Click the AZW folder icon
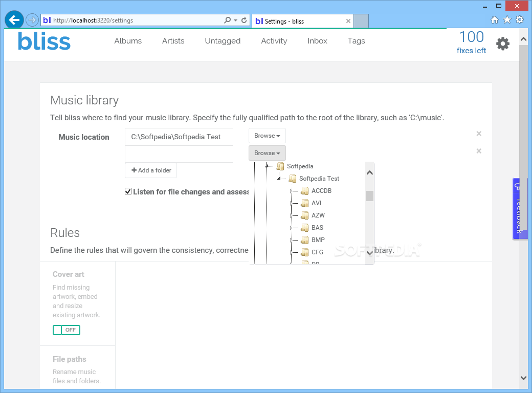 [x=305, y=215]
